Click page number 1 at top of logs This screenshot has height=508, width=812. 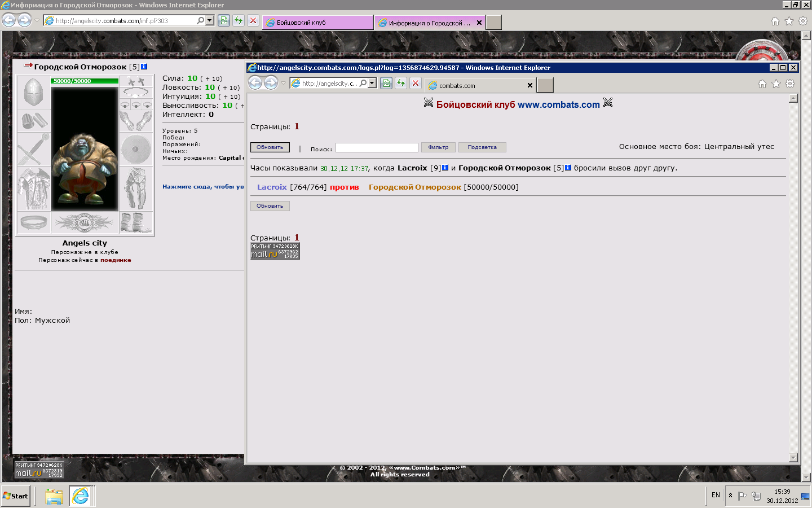[297, 126]
